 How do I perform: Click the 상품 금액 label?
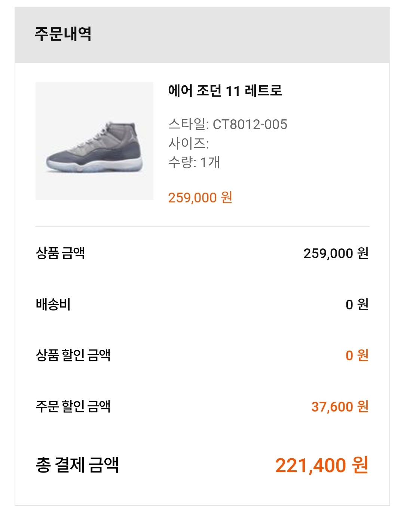pos(60,253)
